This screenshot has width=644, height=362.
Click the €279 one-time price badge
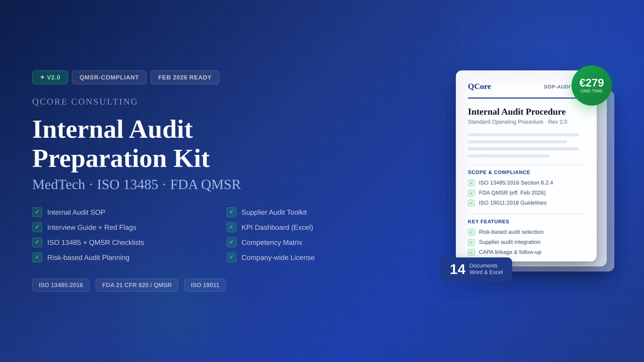click(591, 85)
